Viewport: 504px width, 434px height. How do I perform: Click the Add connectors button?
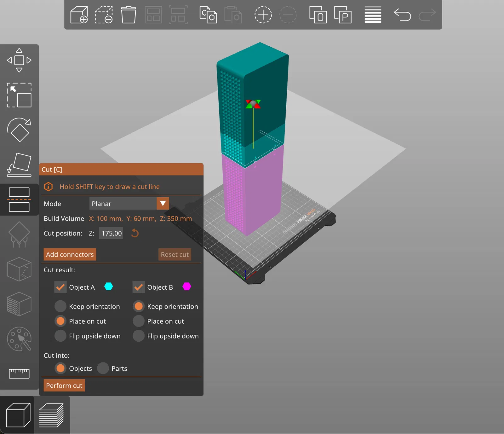(x=70, y=254)
